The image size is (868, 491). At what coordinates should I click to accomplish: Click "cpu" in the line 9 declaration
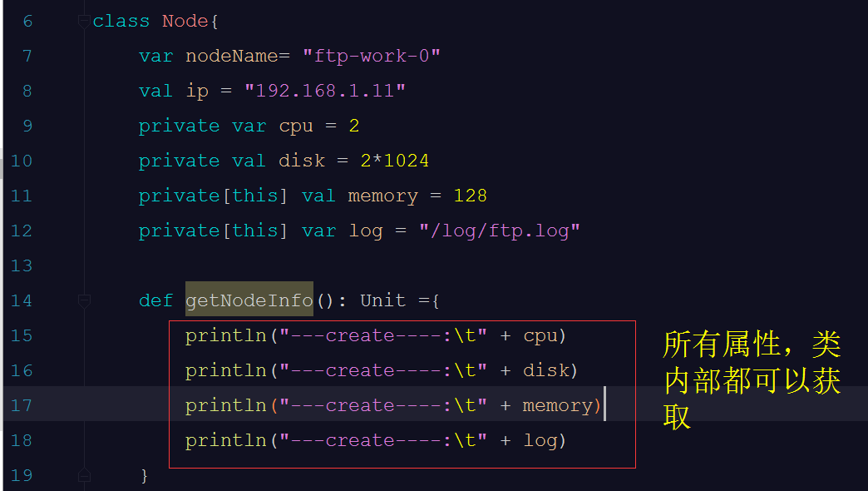coord(296,127)
